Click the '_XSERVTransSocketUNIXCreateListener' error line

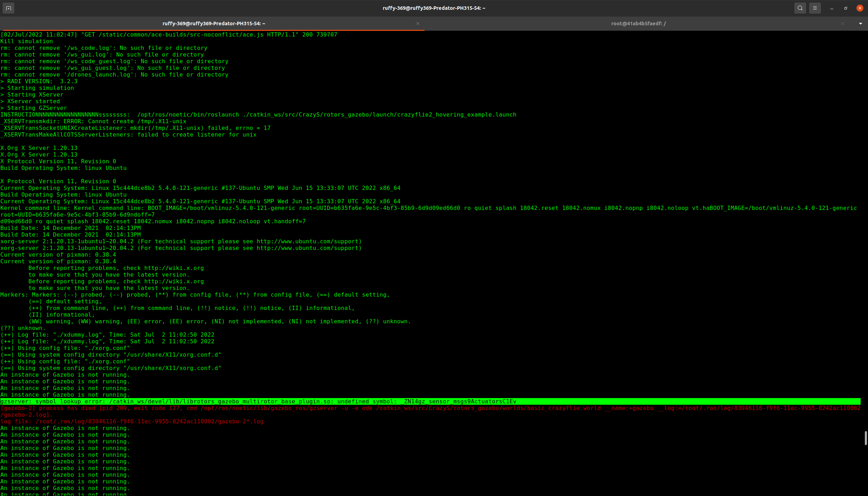pyautogui.click(x=136, y=128)
